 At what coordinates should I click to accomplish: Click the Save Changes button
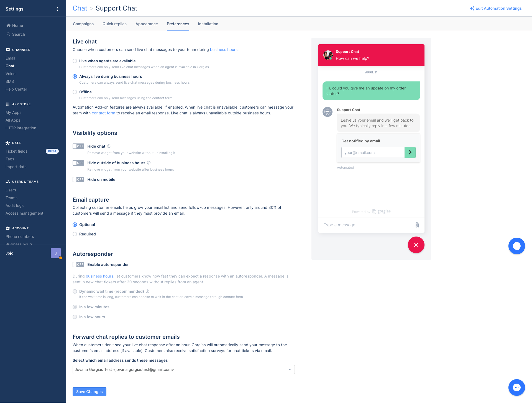tap(89, 392)
